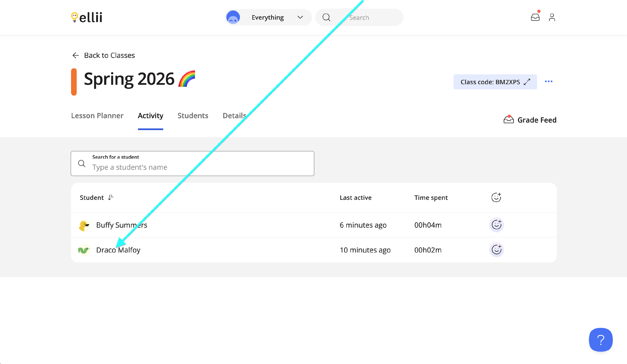Open the three-dot class options menu
Screen dimensions: 627x364
(x=548, y=82)
